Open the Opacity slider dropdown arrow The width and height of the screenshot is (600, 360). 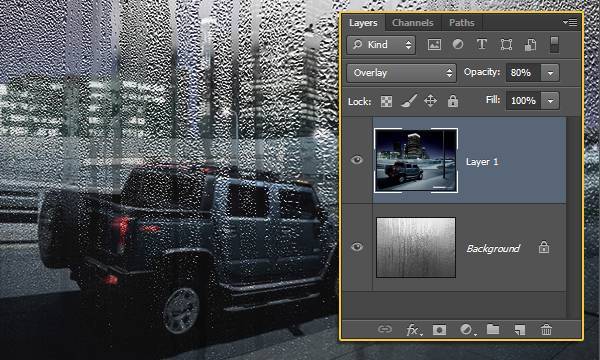550,73
